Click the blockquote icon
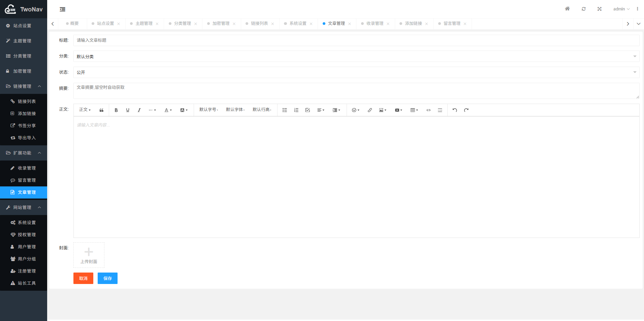Image resolution: width=644 pixels, height=321 pixels. (x=101, y=110)
